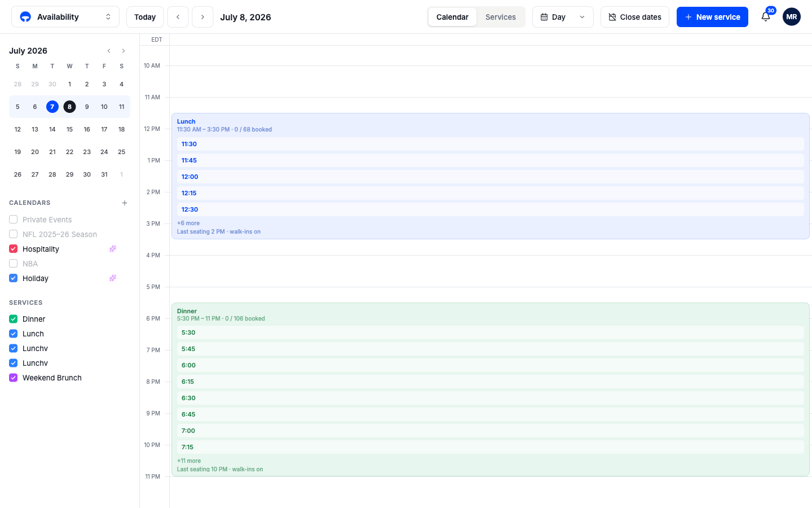Add a calendar with plus icon

(125, 203)
